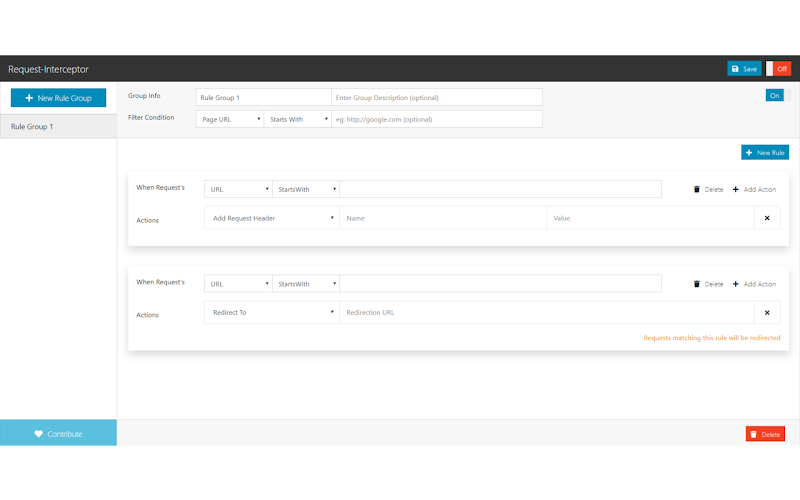Open the Page URL filter dropdown
Viewport: 800px width, 500px height.
[x=230, y=119]
